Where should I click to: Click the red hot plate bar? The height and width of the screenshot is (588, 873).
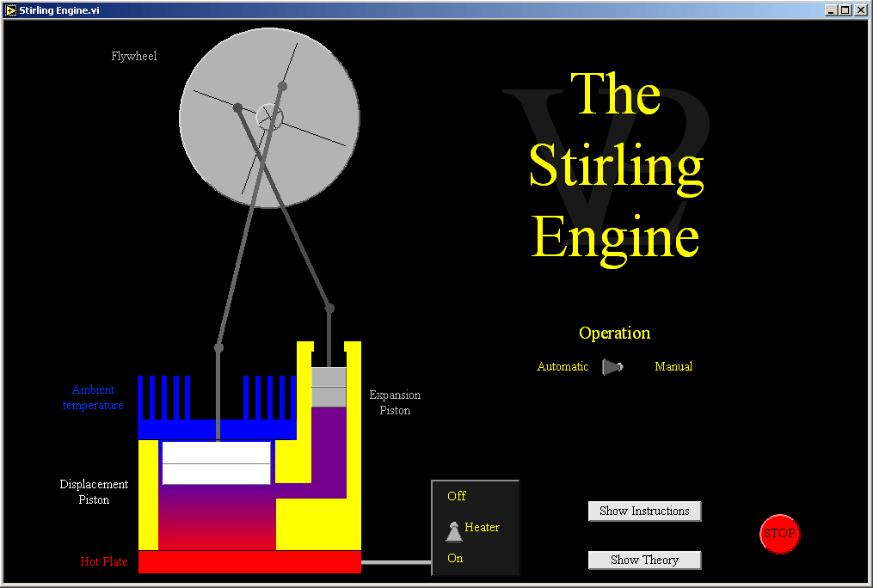(x=249, y=562)
